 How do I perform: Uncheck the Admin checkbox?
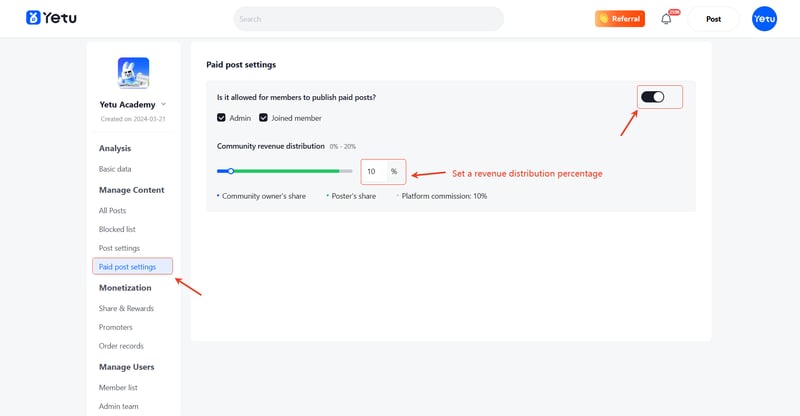click(x=221, y=118)
